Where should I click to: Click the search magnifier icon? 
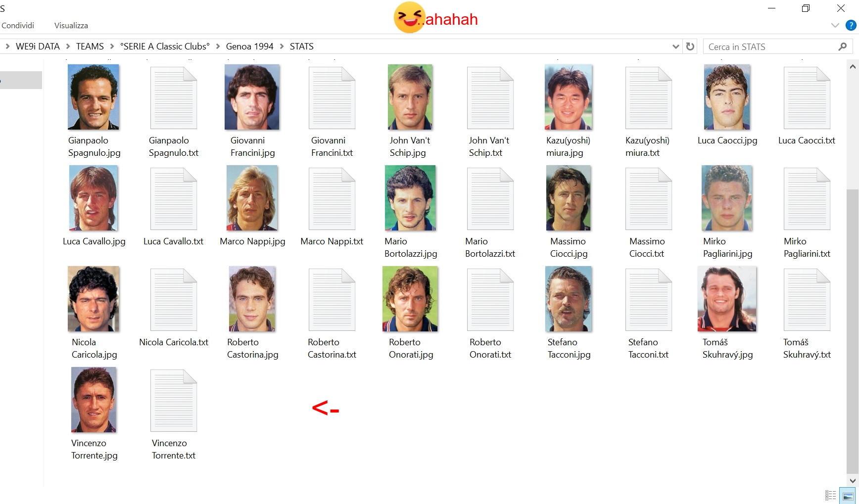click(x=843, y=46)
